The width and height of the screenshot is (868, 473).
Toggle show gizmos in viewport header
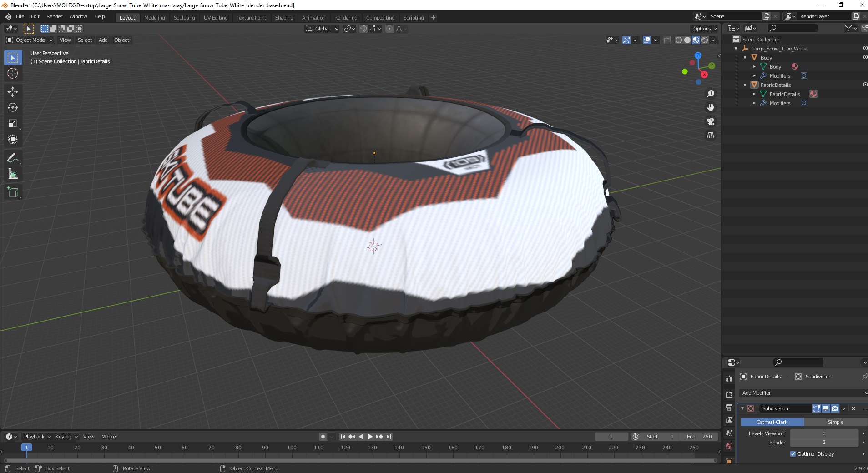626,40
